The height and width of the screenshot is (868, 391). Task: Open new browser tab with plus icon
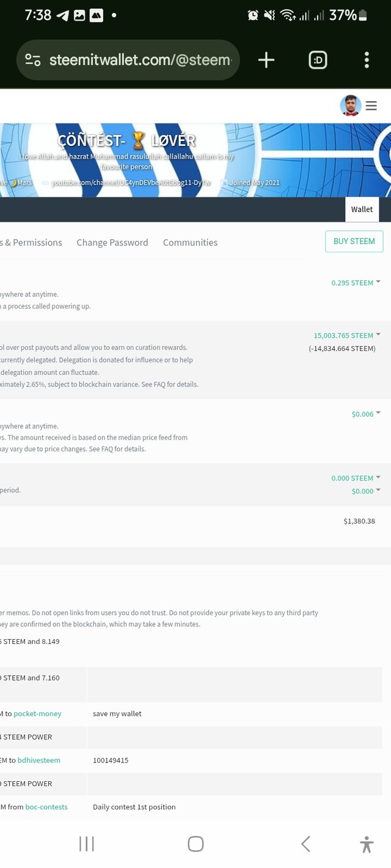click(x=266, y=60)
